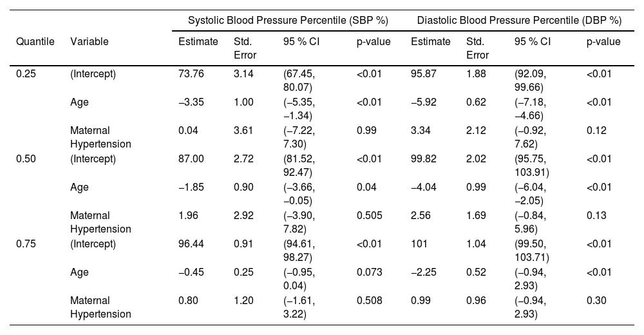Click Systolic Blood Pressure Percentile heading
The height and width of the screenshot is (335, 644).
[x=288, y=20]
